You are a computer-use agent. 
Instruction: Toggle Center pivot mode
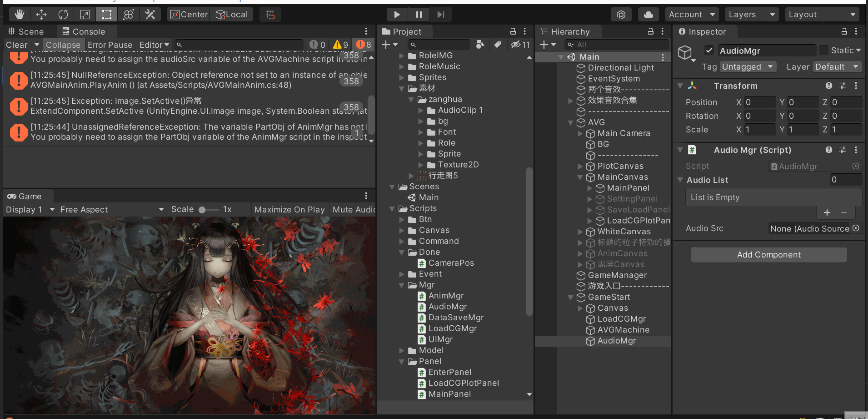point(189,15)
